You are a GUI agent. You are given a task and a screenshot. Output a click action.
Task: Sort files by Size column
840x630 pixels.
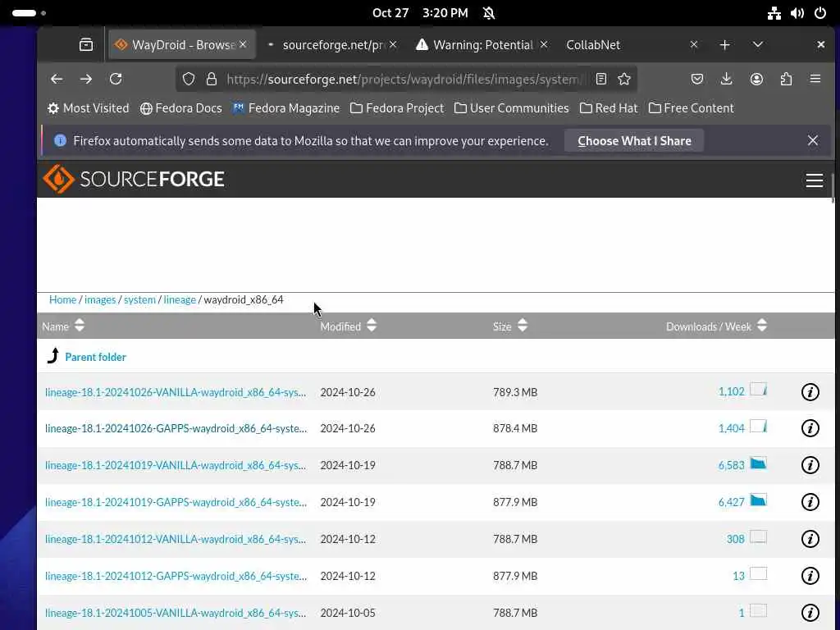coord(510,326)
